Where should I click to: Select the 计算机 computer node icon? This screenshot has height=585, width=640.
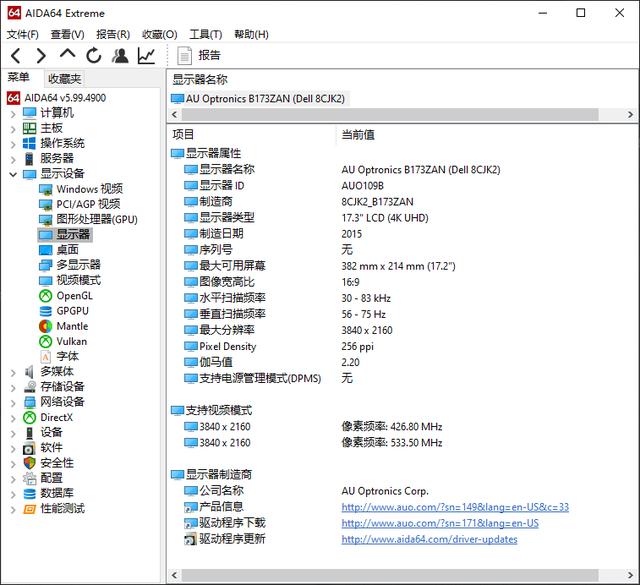[x=29, y=113]
